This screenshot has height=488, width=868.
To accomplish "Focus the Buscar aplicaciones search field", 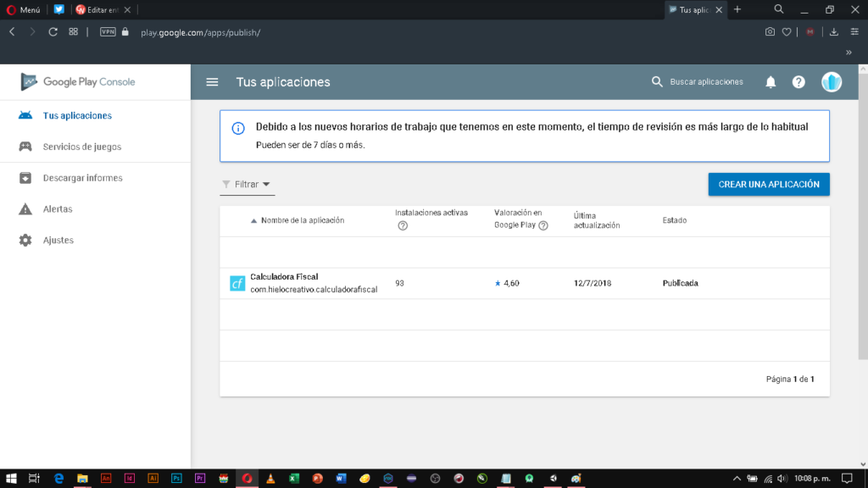I will [706, 82].
